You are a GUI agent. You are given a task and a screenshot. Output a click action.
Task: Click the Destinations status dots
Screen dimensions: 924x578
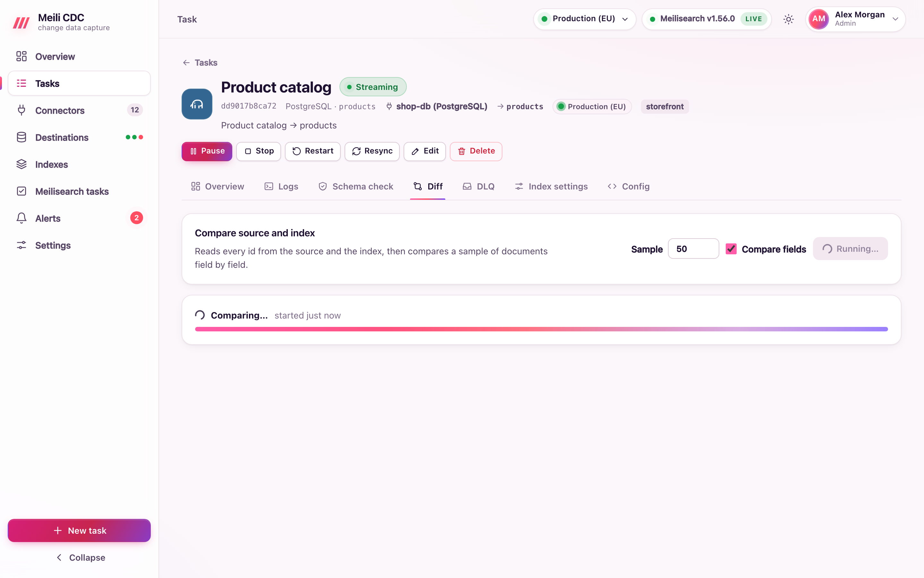pos(134,137)
